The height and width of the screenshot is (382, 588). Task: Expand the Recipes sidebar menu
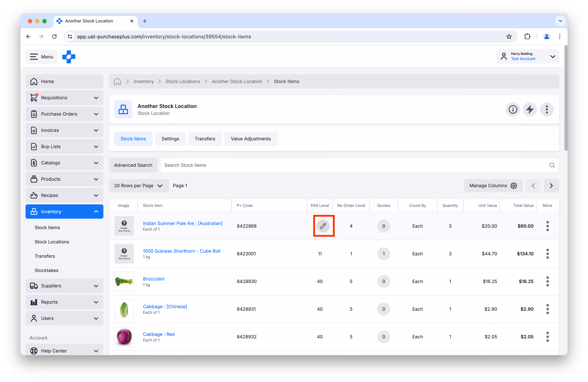[x=64, y=195]
